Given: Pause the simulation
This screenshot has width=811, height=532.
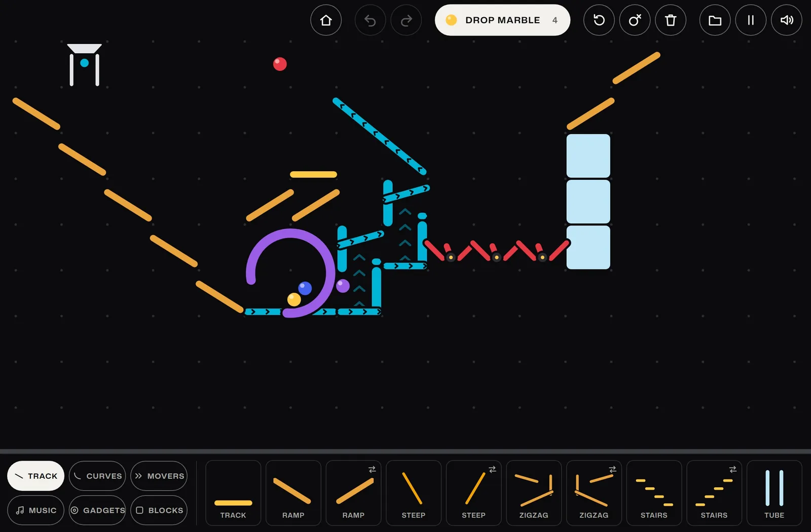Looking at the screenshot, I should click(751, 20).
